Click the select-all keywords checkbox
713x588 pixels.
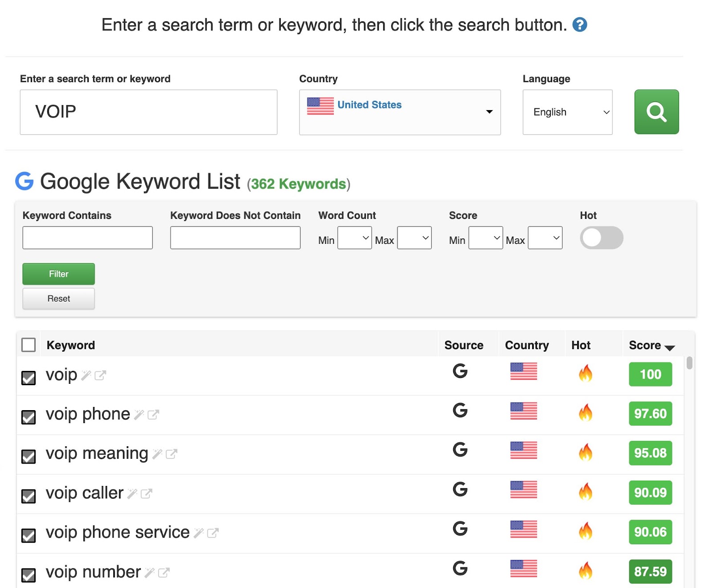pos(29,345)
